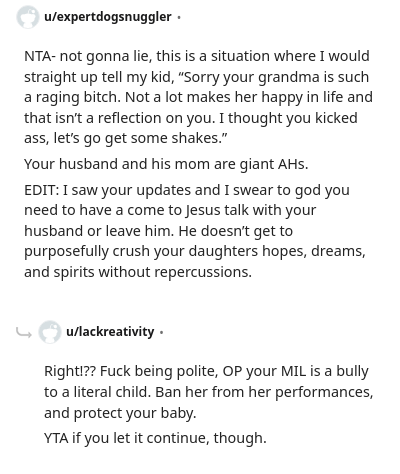Click the dot separator after u/expertdogsnuggler
Viewport: 400px width, 474px height.
point(179,17)
